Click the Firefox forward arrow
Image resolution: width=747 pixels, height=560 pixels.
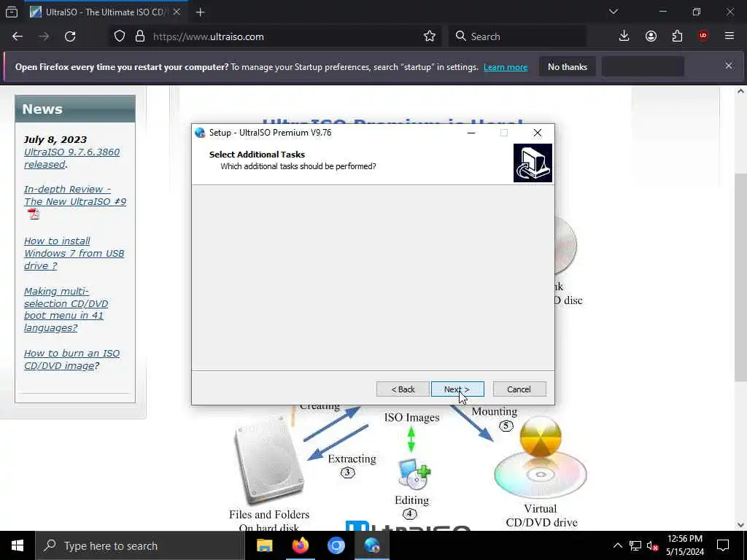click(44, 36)
